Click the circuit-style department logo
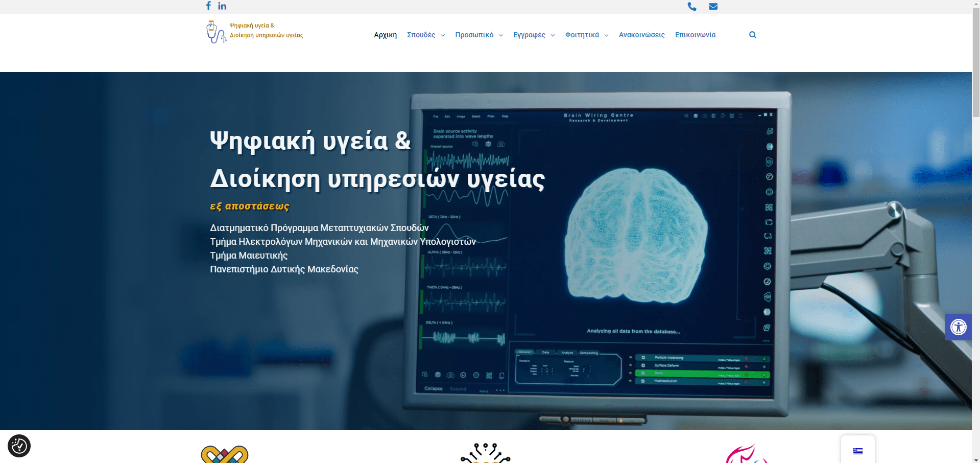The width and height of the screenshot is (980, 463). tap(486, 453)
